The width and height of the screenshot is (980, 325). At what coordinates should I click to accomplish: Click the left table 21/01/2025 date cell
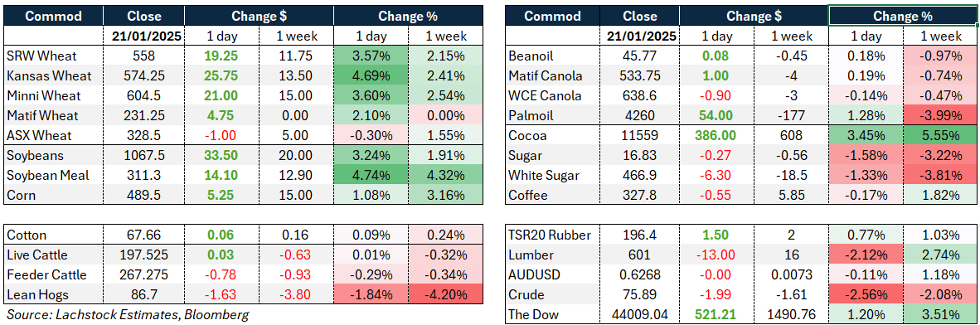[143, 36]
